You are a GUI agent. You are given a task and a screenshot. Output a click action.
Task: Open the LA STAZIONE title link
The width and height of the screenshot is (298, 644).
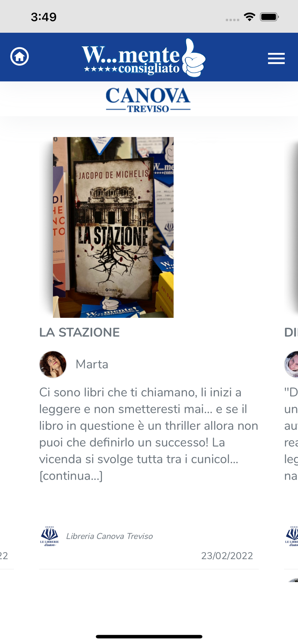79,332
